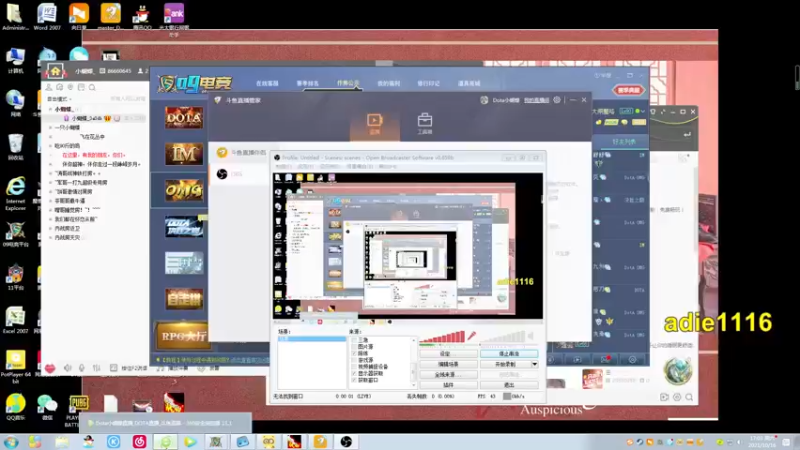
Task: Click the microphone icon at chat window bottom
Action: pos(82,368)
